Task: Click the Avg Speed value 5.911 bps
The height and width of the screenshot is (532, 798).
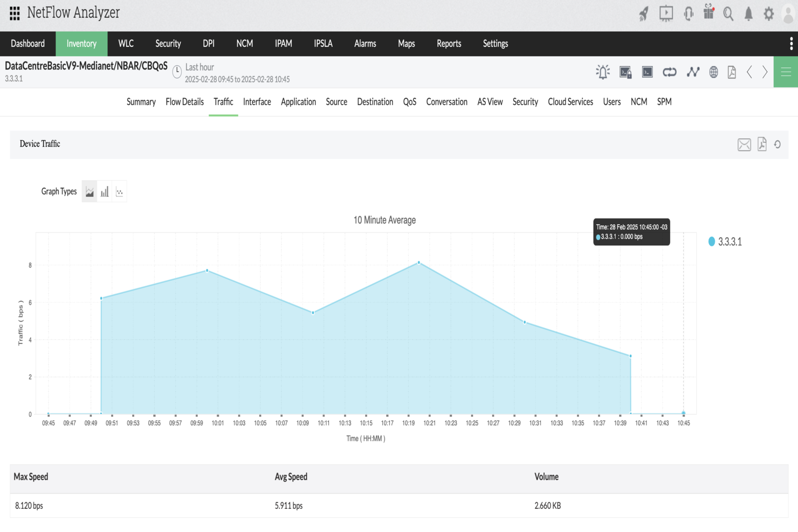Action: (x=289, y=506)
